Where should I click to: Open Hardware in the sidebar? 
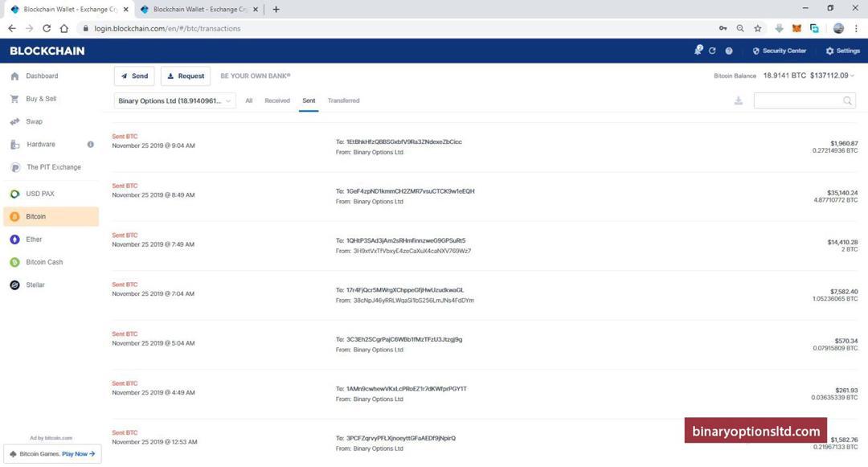point(41,145)
